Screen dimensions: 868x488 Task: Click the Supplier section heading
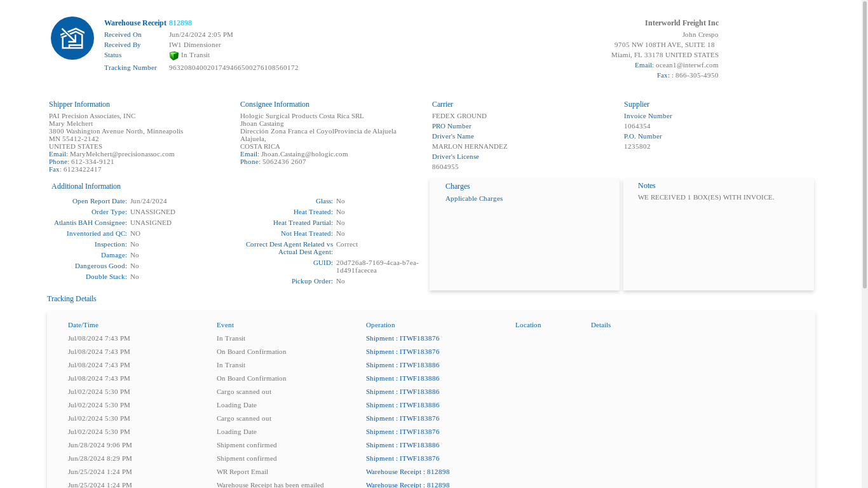pyautogui.click(x=637, y=104)
